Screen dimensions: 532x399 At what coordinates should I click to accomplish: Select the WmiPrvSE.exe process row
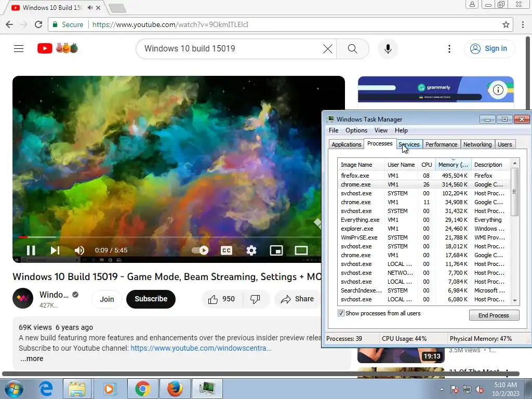[x=424, y=237]
